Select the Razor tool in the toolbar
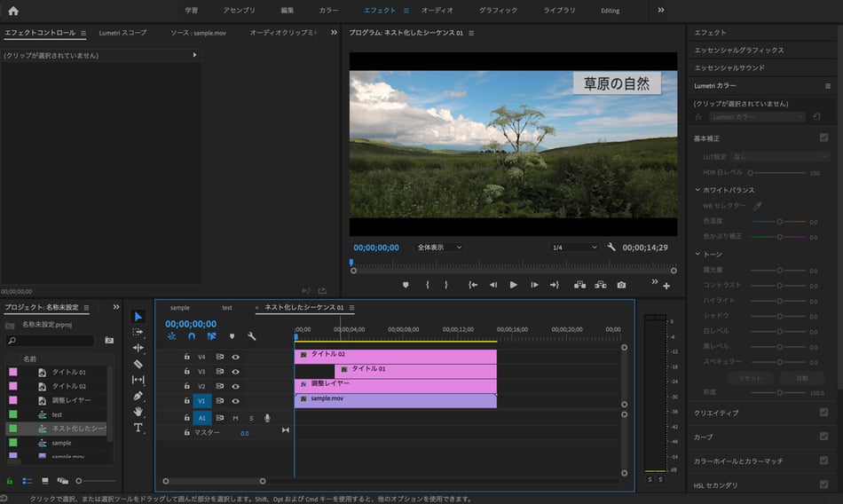The image size is (843, 504). click(x=138, y=364)
